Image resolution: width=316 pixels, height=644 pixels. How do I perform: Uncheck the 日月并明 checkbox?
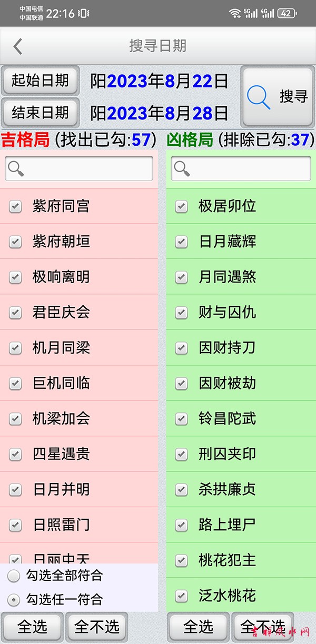point(15,489)
